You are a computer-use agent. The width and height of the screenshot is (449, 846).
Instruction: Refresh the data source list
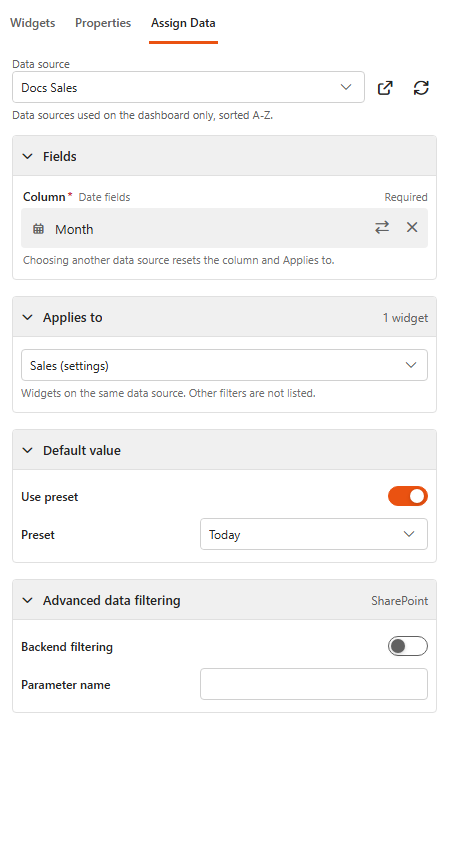pyautogui.click(x=421, y=88)
